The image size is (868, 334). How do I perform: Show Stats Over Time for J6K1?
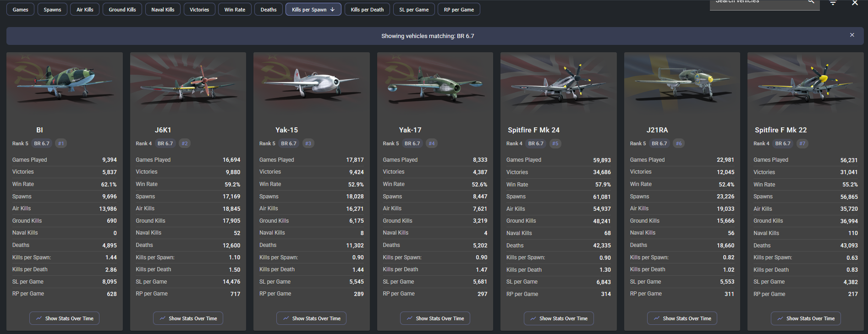188,318
